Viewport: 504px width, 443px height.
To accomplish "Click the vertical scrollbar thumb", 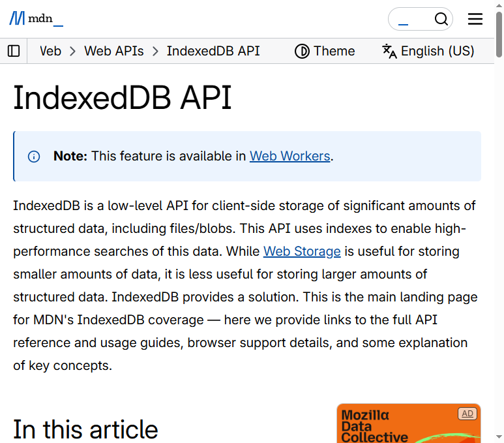I will click(x=499, y=33).
